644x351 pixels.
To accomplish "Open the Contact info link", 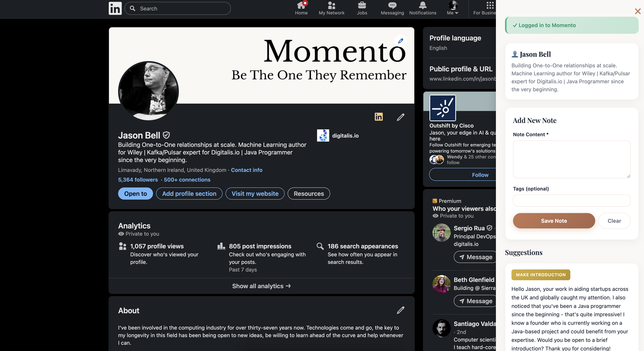I will pos(246,170).
